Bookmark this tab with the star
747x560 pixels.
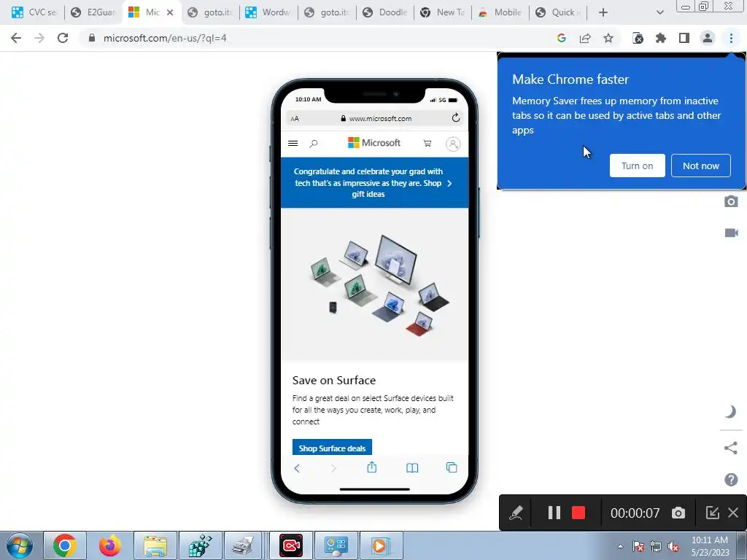[608, 38]
